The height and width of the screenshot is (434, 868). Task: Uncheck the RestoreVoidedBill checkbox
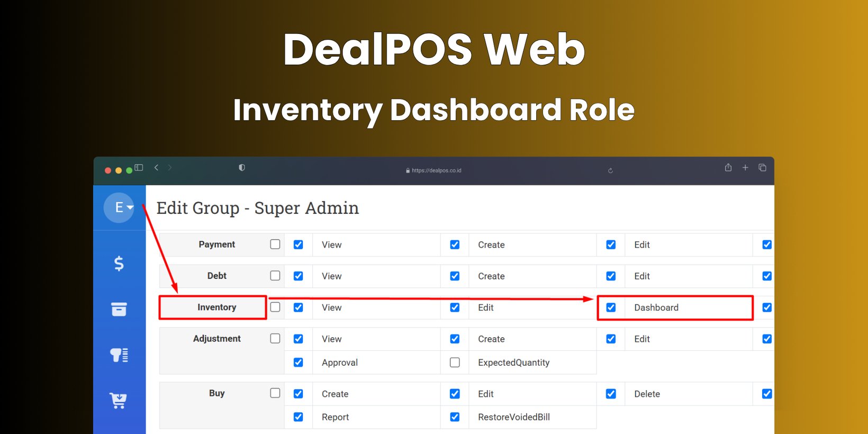point(455,417)
